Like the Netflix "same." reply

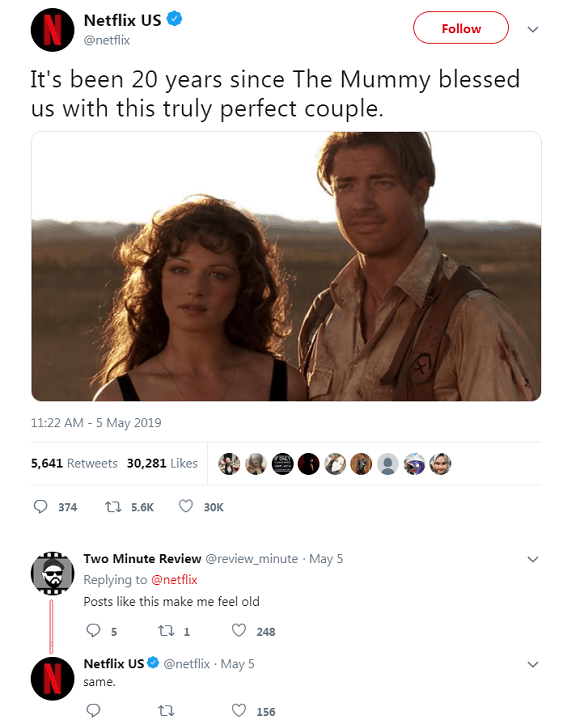(x=239, y=710)
